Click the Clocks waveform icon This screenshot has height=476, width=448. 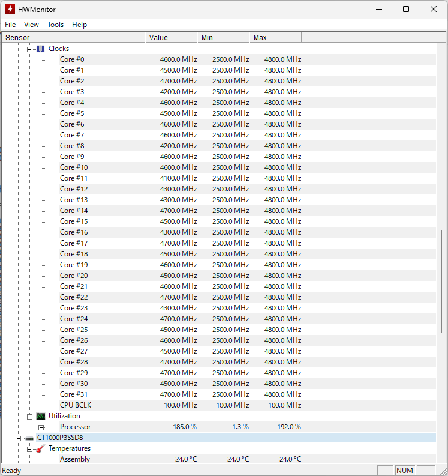(40, 49)
